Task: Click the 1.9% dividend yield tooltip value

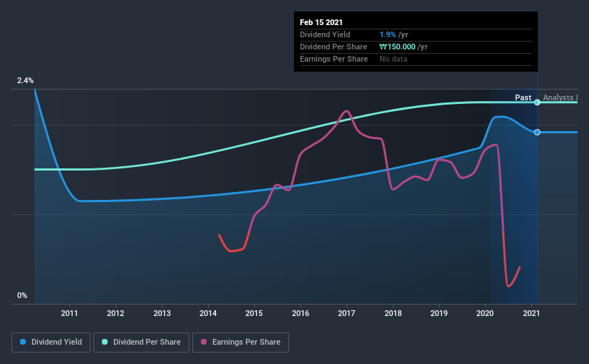Action: coord(387,34)
